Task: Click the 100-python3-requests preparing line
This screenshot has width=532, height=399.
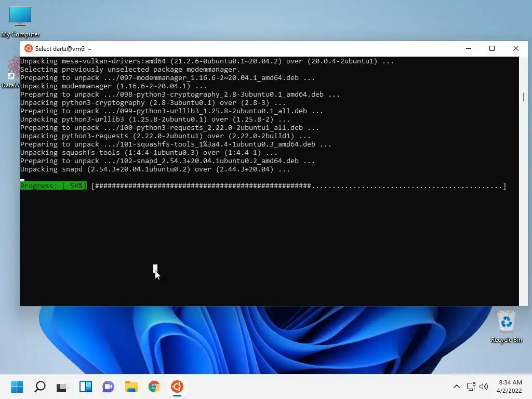Action: coord(169,128)
